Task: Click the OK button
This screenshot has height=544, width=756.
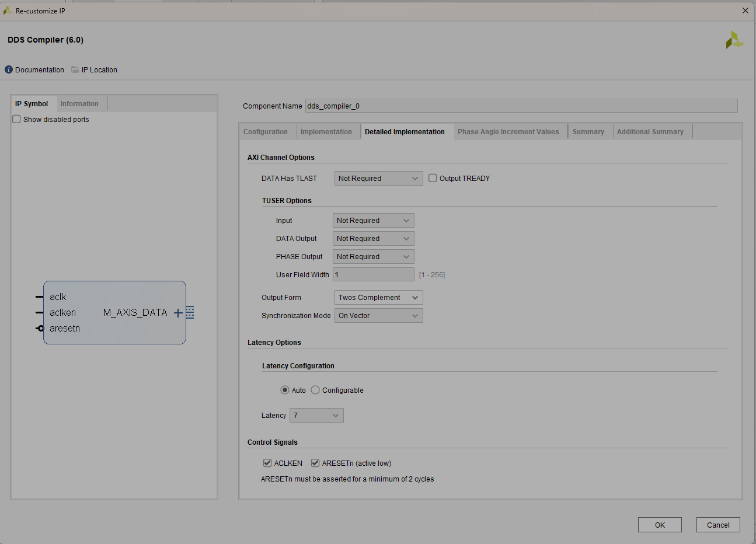Action: (660, 525)
